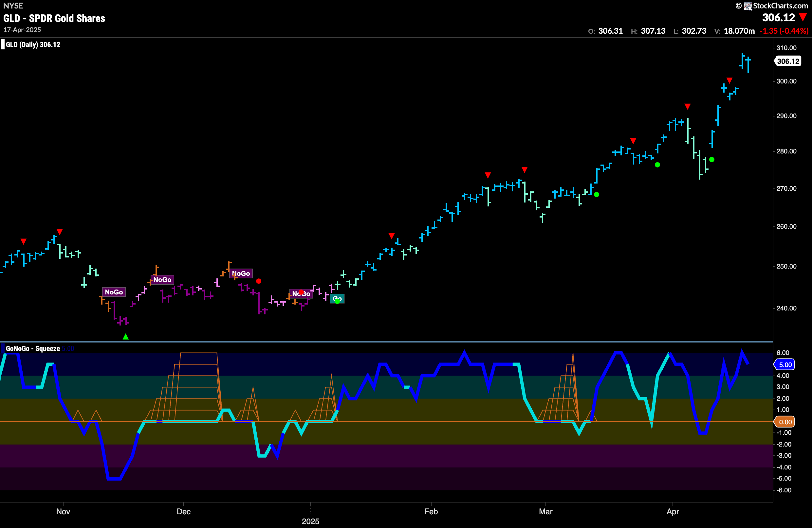Screen dimensions: 812x528
Task: Click the Dec label on the time axis
Action: 184,512
